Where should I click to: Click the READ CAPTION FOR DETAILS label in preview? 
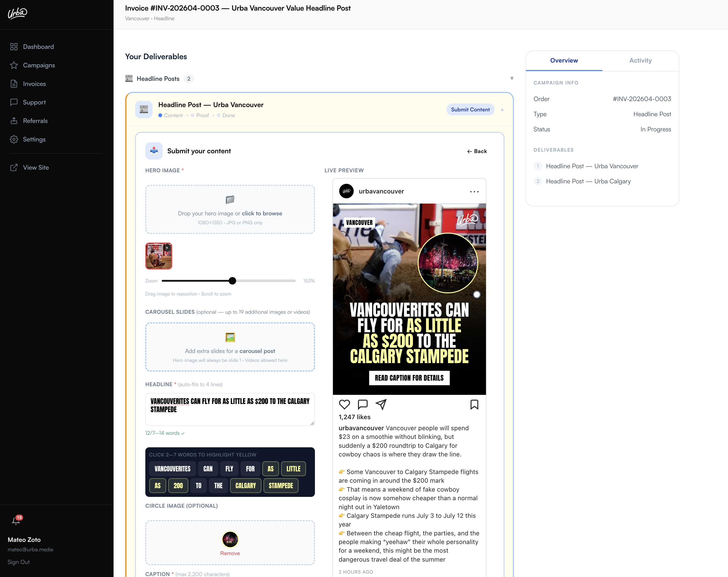point(409,378)
